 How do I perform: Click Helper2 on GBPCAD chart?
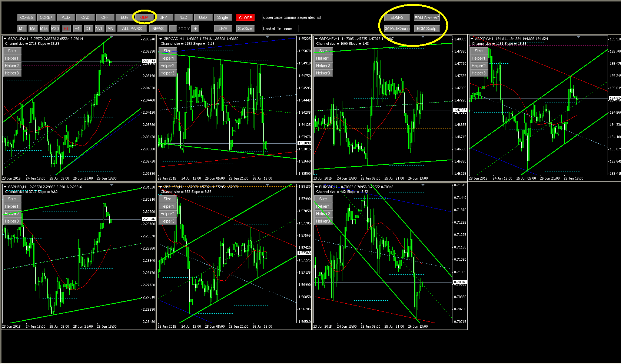pyautogui.click(x=167, y=66)
